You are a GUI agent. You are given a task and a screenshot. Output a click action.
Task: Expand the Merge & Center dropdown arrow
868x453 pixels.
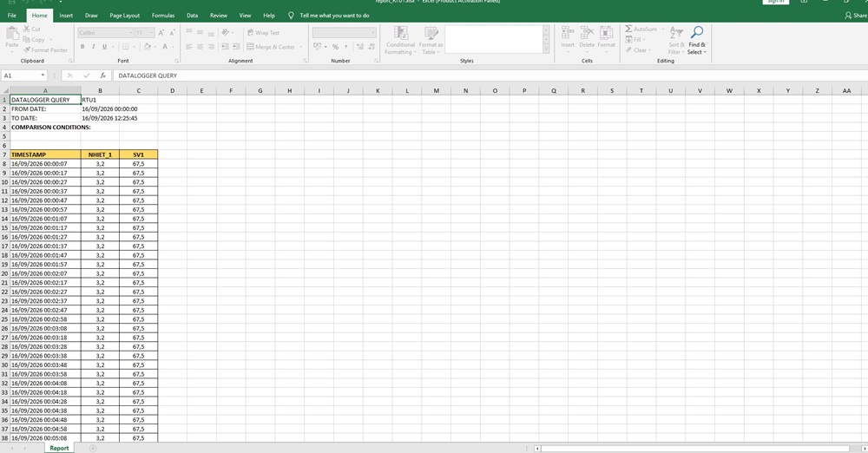(301, 47)
